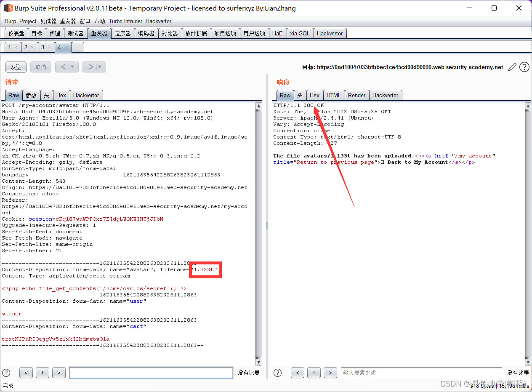Switch to repeater tab 2
The image size is (532, 392).
pyautogui.click(x=26, y=48)
